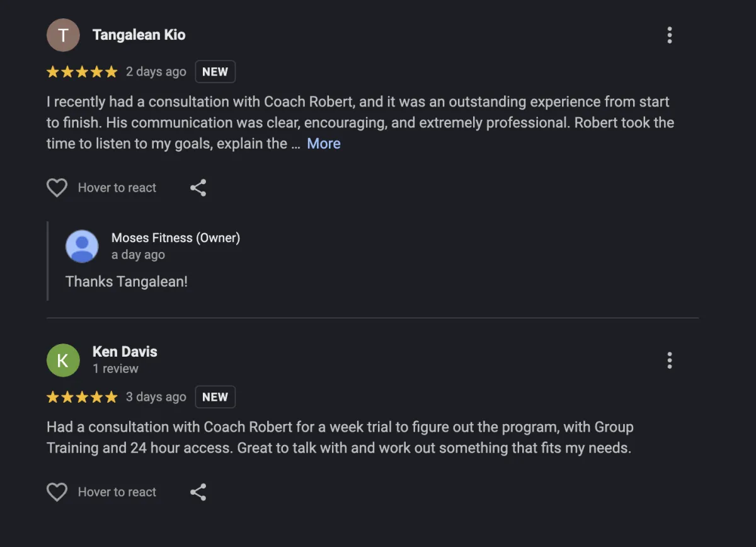Click Tangalean Kio's profile avatar
756x547 pixels.
pos(63,35)
